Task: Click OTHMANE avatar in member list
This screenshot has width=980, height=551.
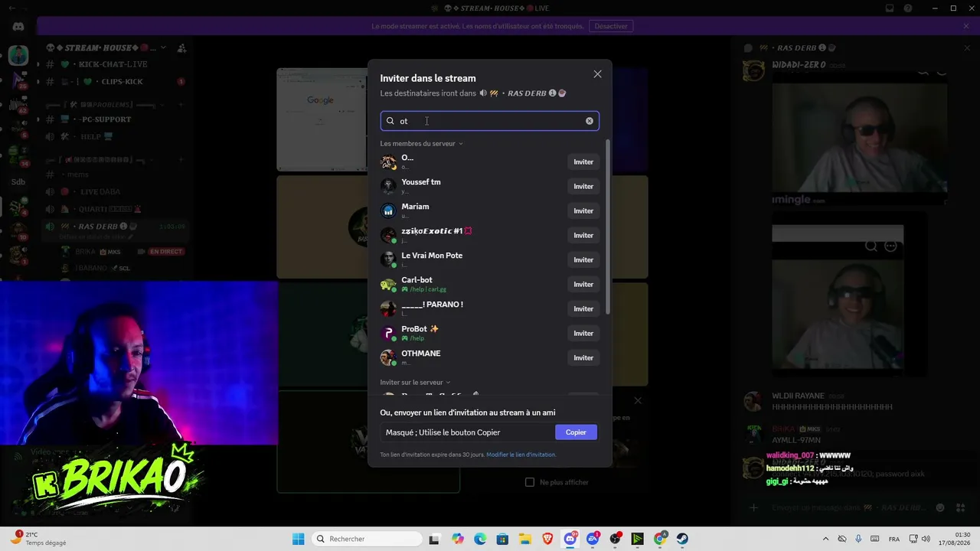Action: click(x=388, y=358)
